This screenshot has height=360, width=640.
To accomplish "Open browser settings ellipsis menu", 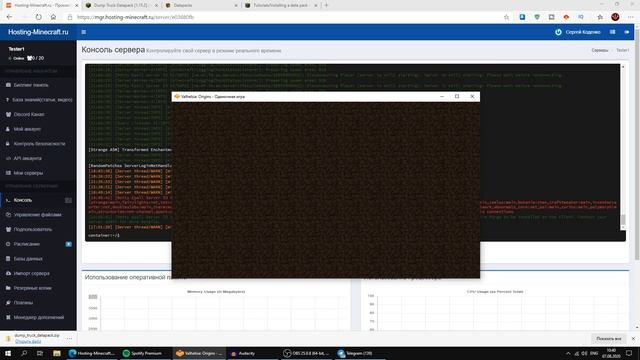I will 630,17.
